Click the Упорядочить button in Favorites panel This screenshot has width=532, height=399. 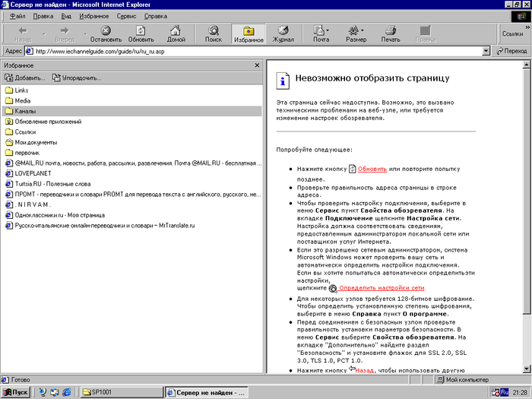(x=77, y=78)
